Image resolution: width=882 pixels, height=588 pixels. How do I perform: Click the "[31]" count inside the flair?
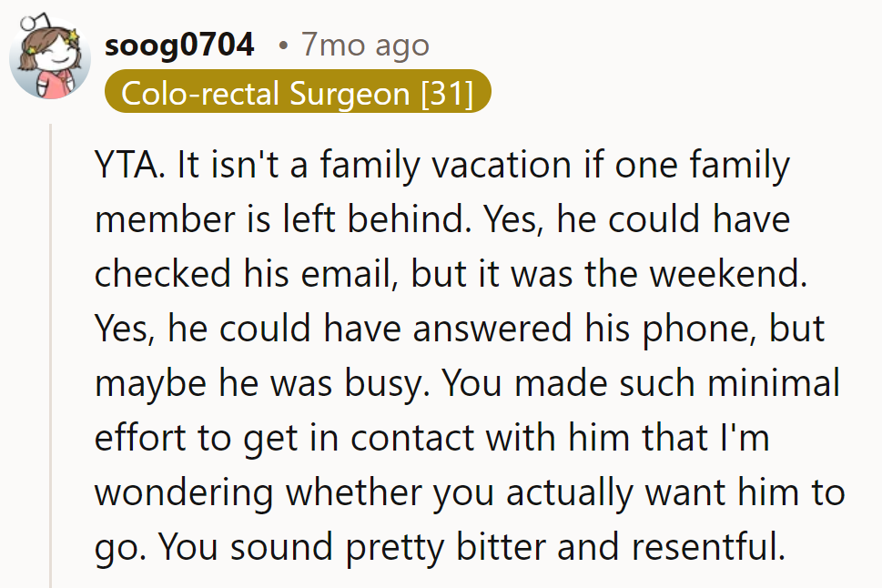click(x=447, y=93)
